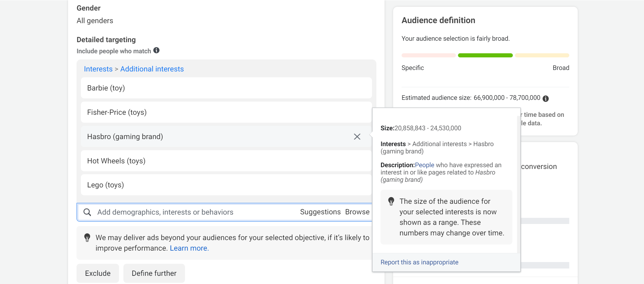Image resolution: width=644 pixels, height=284 pixels.
Task: Click the Broad label under the gauge
Action: [x=561, y=68]
